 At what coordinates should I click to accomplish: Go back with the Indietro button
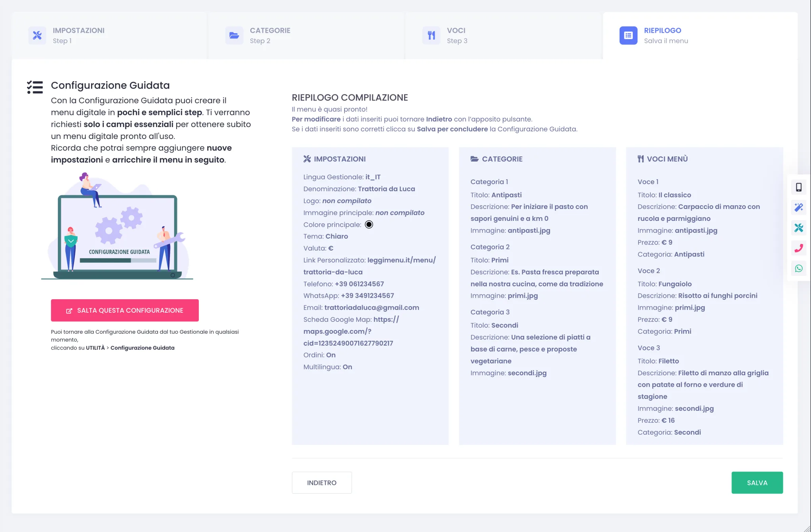pyautogui.click(x=322, y=483)
